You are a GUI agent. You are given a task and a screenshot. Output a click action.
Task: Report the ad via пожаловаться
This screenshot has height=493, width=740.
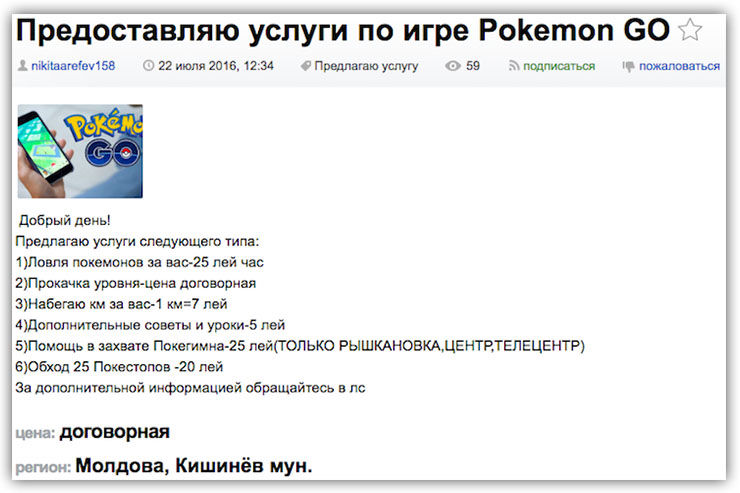pyautogui.click(x=679, y=66)
